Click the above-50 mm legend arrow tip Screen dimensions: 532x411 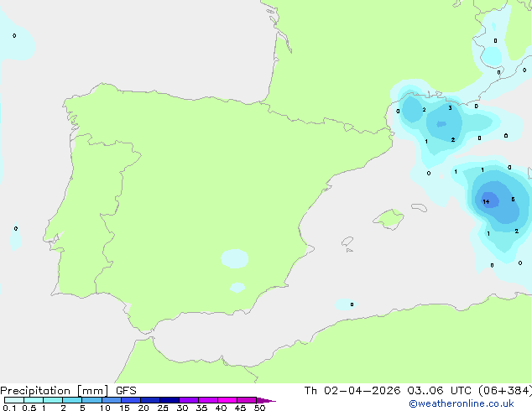tap(266, 400)
